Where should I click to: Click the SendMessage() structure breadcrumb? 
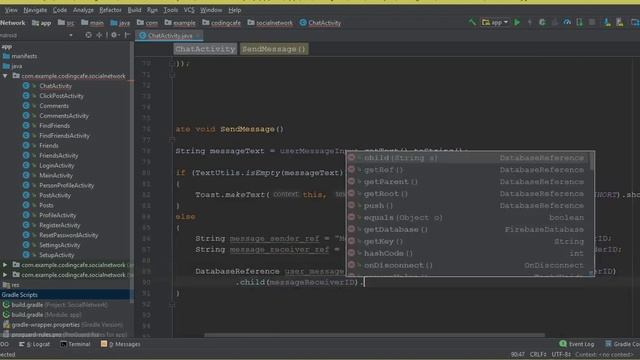pos(274,49)
